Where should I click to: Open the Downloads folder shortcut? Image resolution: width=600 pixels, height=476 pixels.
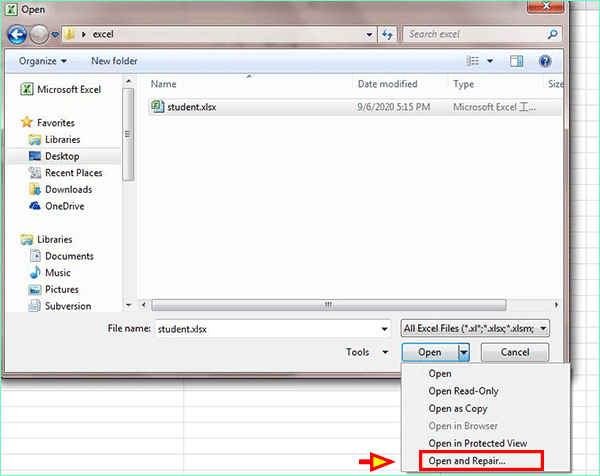[x=60, y=189]
